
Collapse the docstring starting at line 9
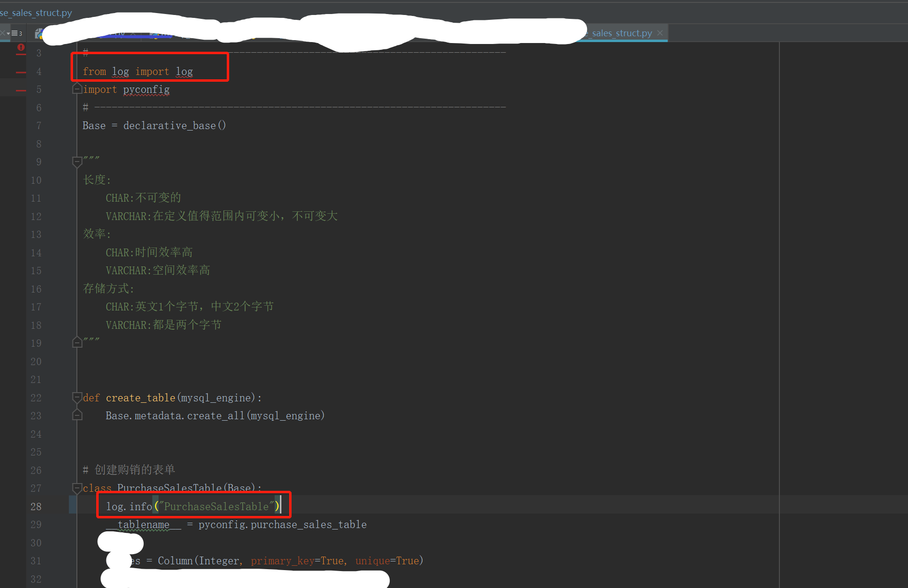point(77,162)
